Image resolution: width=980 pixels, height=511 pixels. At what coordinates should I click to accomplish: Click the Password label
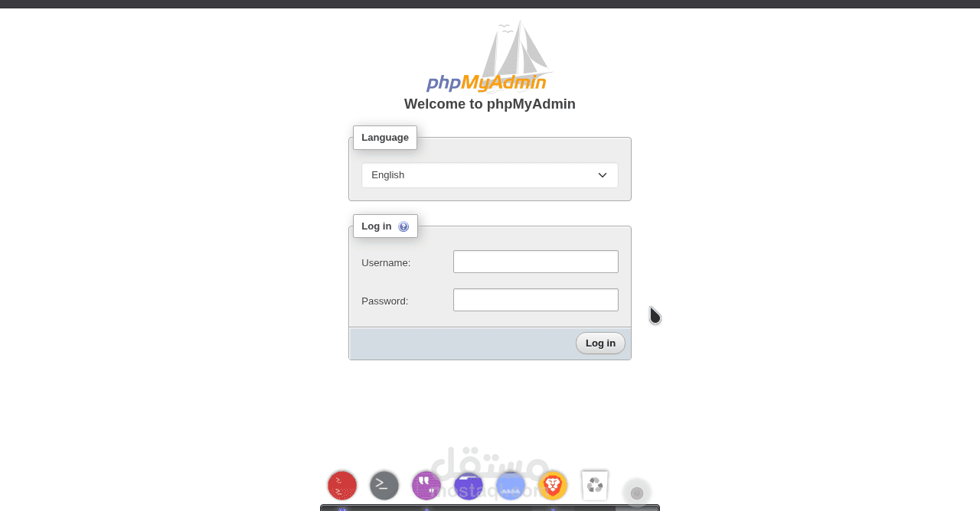tap(385, 301)
